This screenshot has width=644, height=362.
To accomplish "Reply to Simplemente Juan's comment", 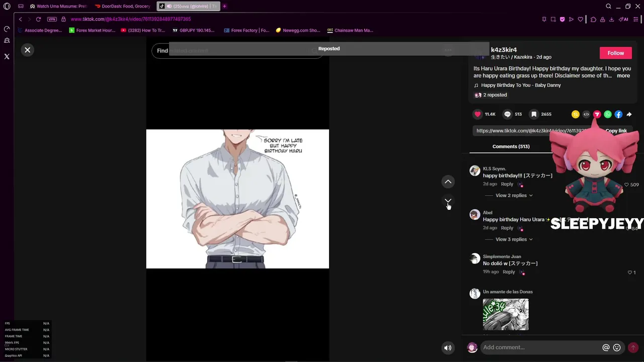I will (509, 272).
